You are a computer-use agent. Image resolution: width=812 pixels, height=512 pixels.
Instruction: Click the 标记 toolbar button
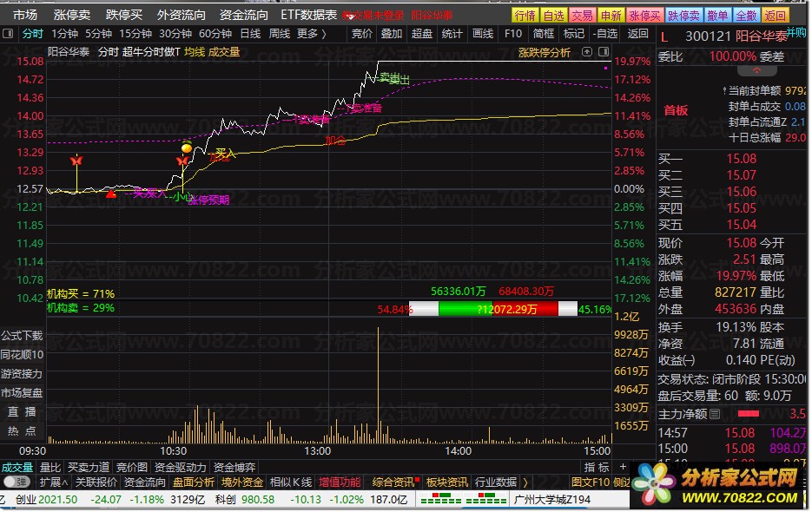[x=574, y=34]
